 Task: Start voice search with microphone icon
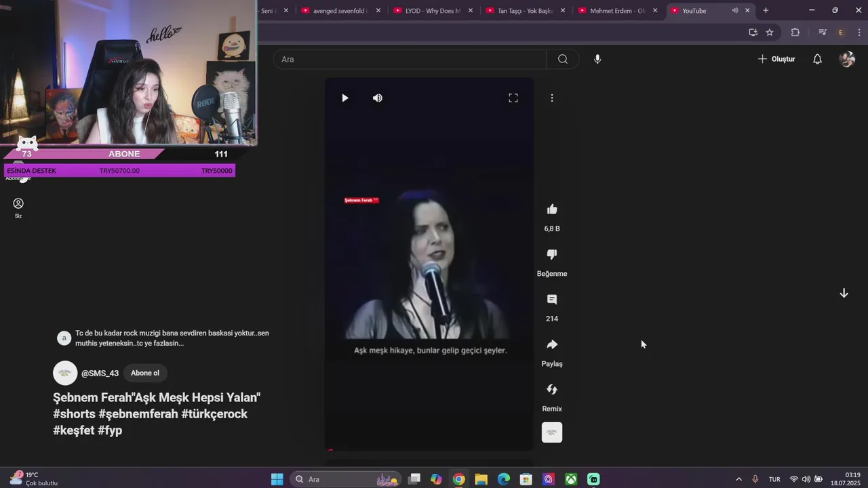[597, 59]
